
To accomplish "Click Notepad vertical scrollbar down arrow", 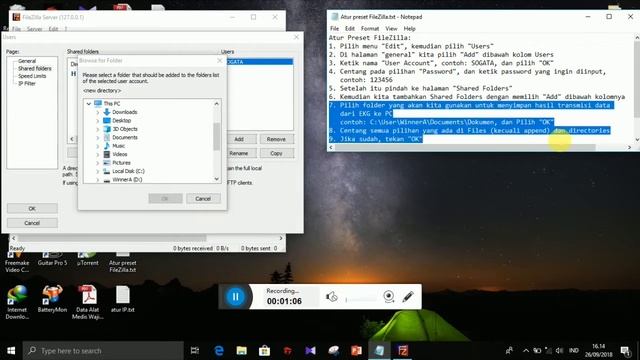I will pos(636,139).
